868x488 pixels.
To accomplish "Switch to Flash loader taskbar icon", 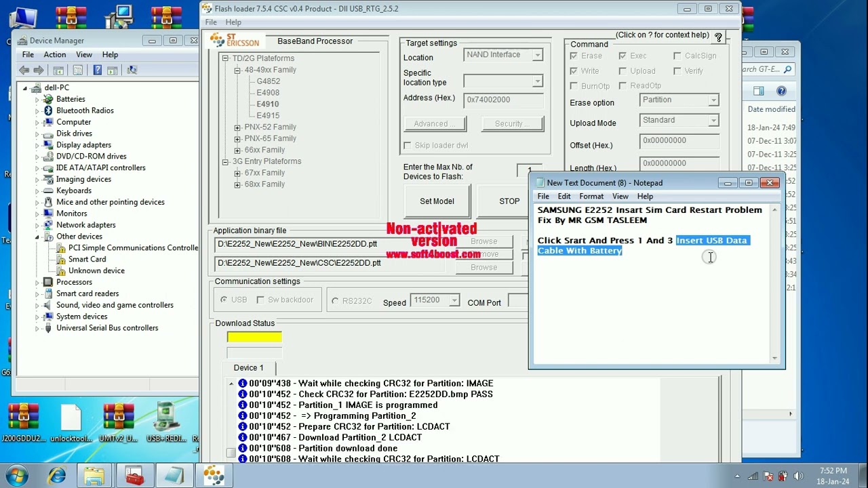I will click(x=214, y=476).
